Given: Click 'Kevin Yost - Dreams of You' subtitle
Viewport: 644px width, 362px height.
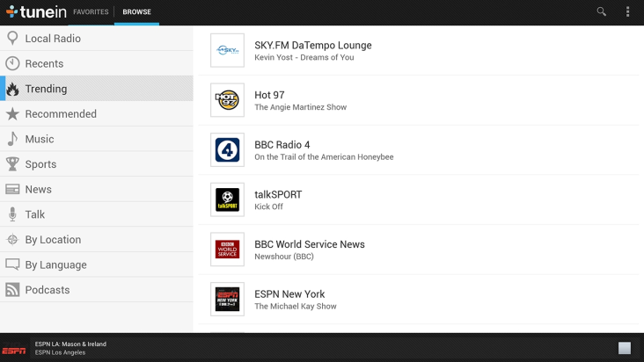Looking at the screenshot, I should [x=304, y=57].
